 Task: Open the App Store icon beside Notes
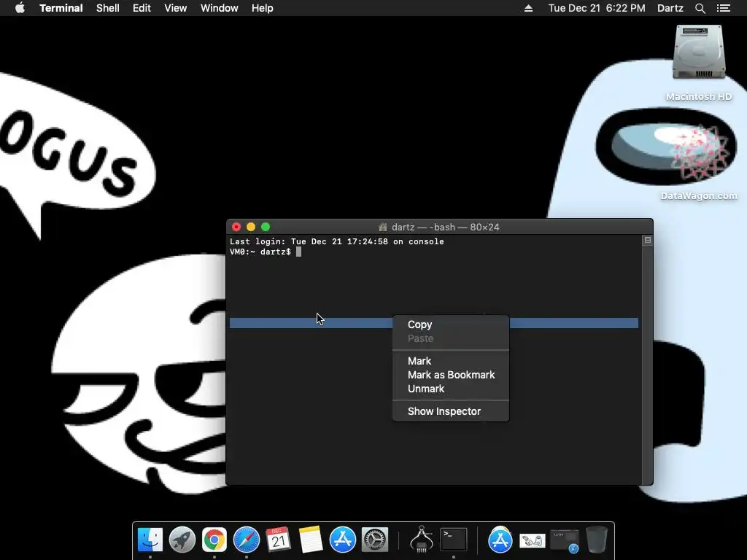click(343, 540)
